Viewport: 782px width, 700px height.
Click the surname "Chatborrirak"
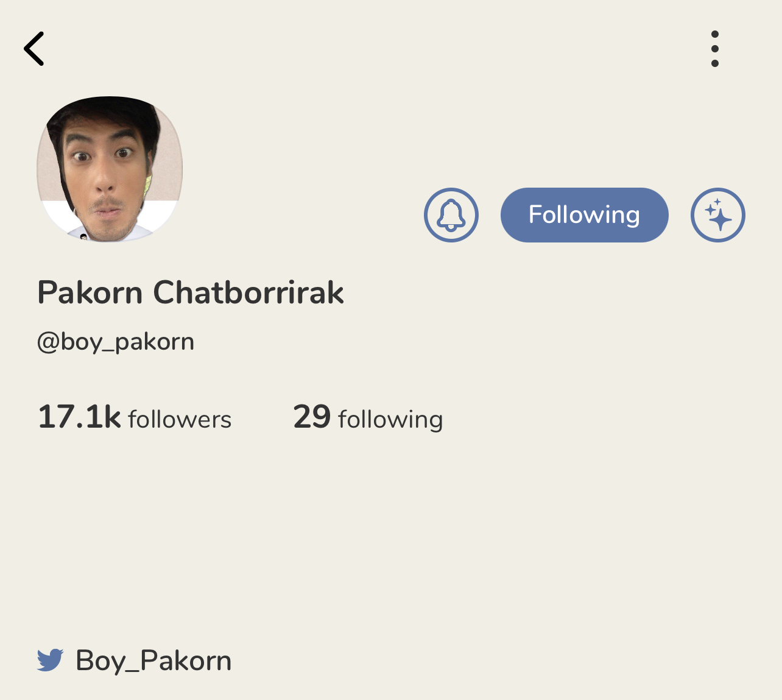tap(248, 292)
